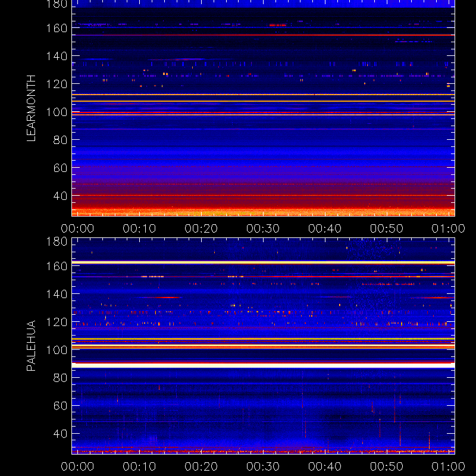Click the LEARMONTH axis title

pos(31,108)
